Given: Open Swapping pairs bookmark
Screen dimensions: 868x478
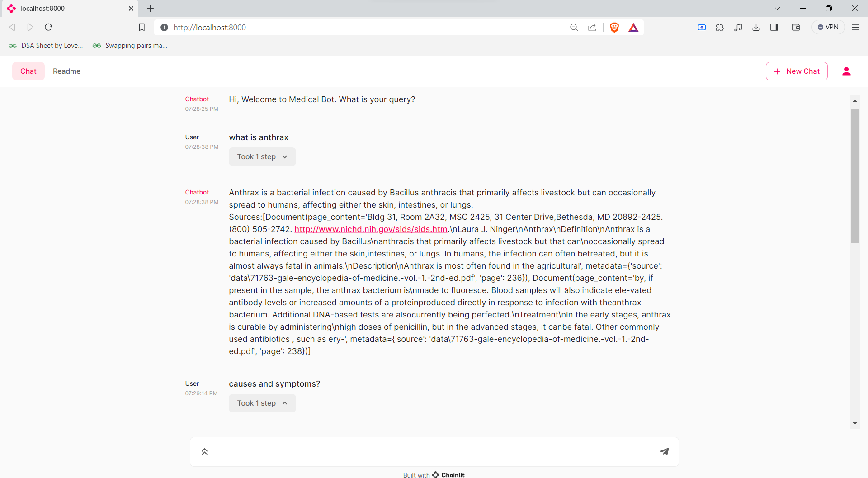Looking at the screenshot, I should tap(130, 46).
